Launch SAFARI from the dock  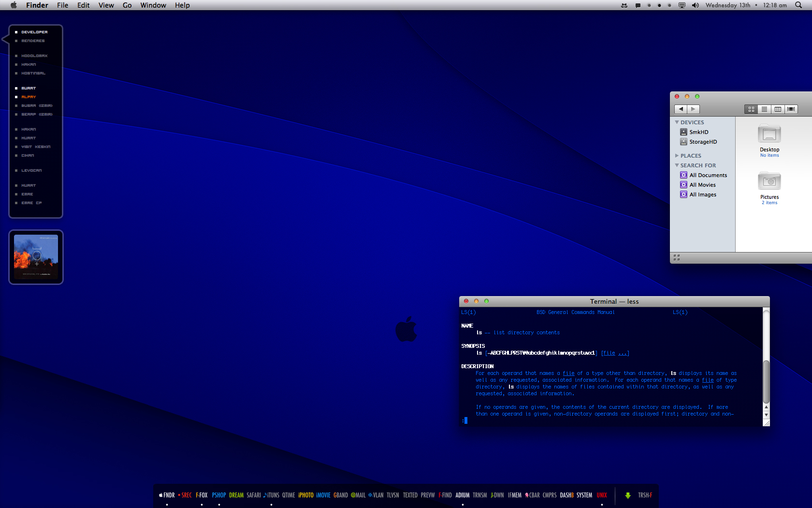pos(254,495)
